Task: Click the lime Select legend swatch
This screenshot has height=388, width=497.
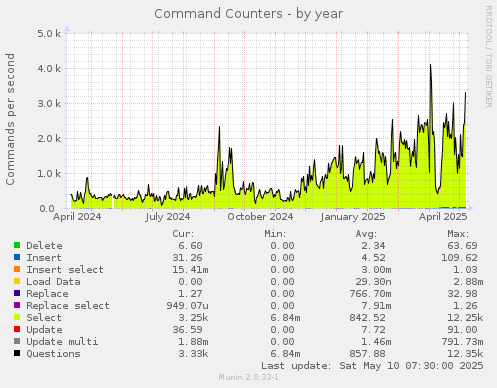Action: point(17,317)
